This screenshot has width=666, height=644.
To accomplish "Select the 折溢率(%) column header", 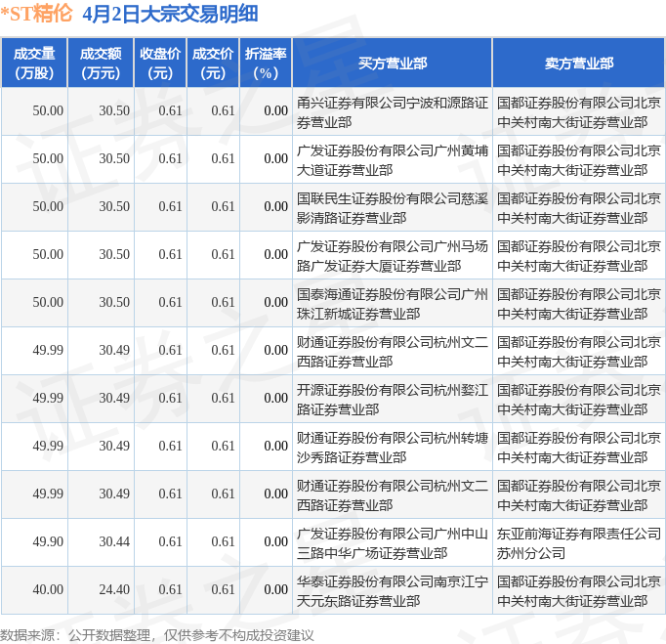I will (266, 63).
